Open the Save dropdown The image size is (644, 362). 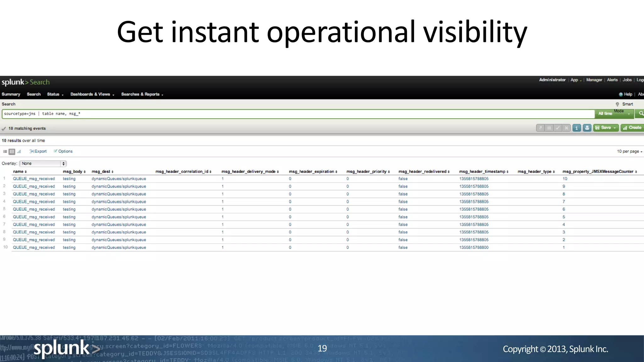606,128
